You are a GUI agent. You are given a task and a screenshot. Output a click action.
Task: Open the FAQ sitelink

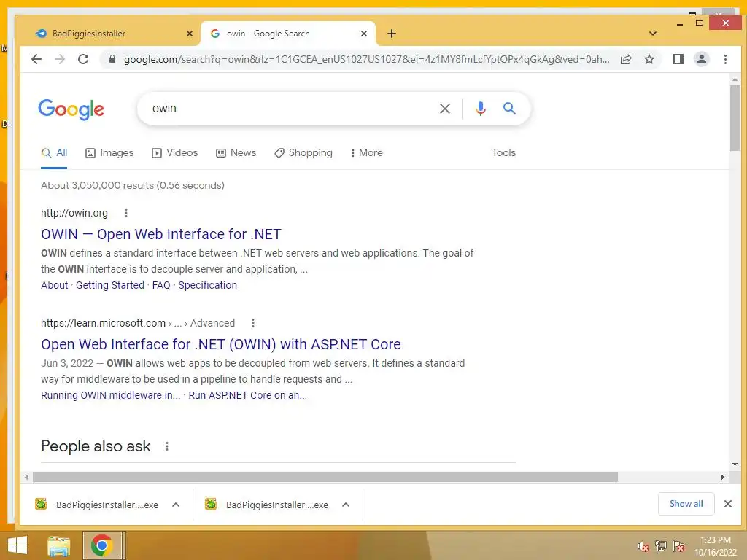(161, 285)
